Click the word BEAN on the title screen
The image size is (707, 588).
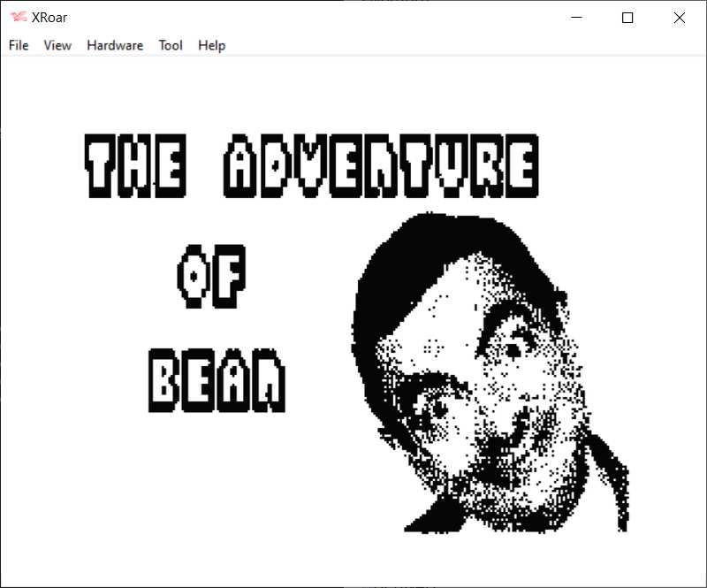[x=217, y=381]
